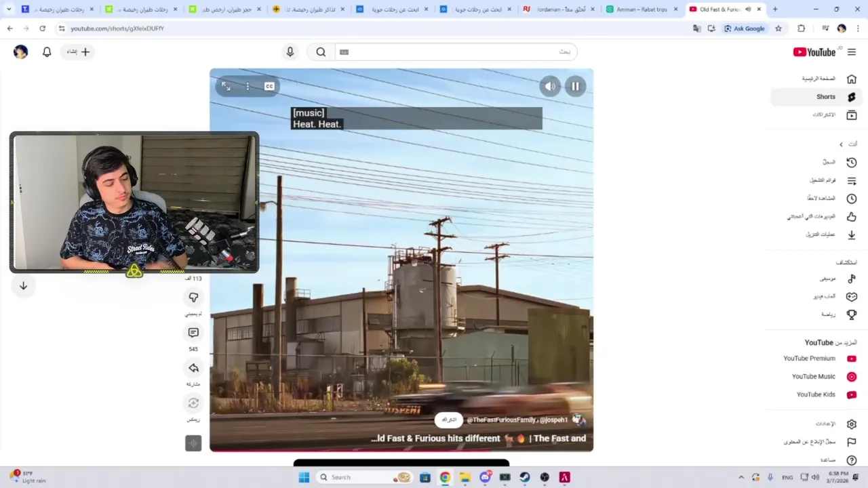Open a new browser tab
The height and width of the screenshot is (488, 868).
coord(775,9)
